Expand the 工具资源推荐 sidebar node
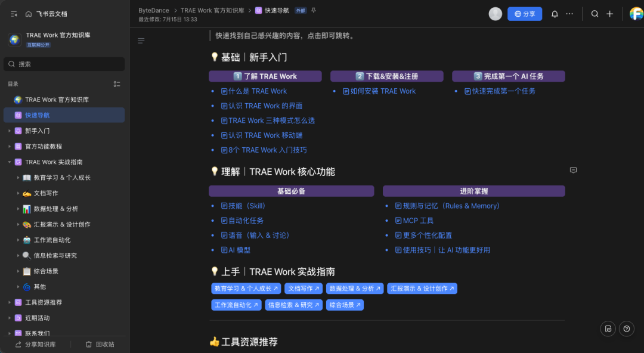The width and height of the screenshot is (644, 353). tap(10, 302)
